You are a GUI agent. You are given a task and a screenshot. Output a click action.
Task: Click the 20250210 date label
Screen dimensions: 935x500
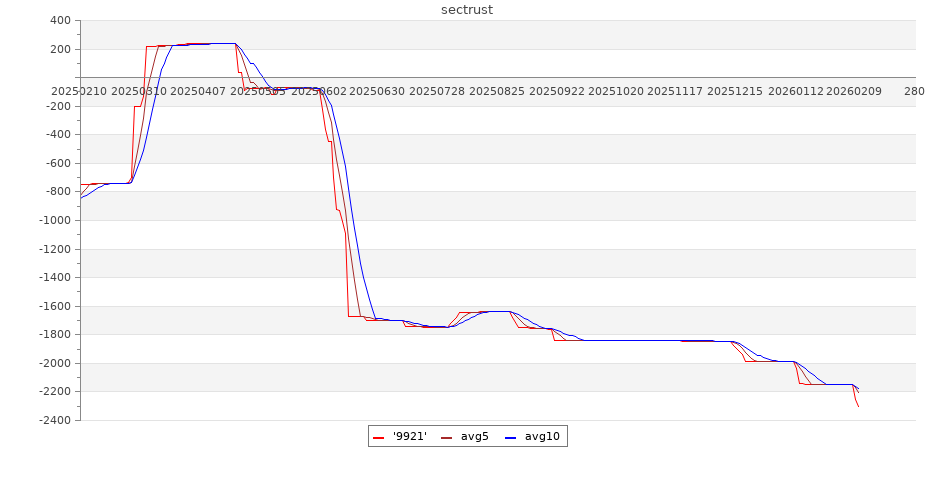coord(79,91)
